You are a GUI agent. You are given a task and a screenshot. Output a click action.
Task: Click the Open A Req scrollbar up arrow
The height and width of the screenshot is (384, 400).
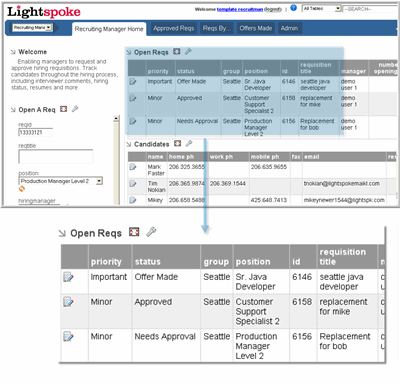116,118
